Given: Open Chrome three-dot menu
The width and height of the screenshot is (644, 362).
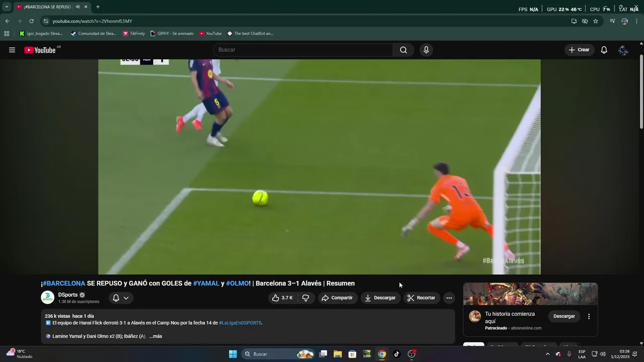Looking at the screenshot, I should (x=636, y=21).
